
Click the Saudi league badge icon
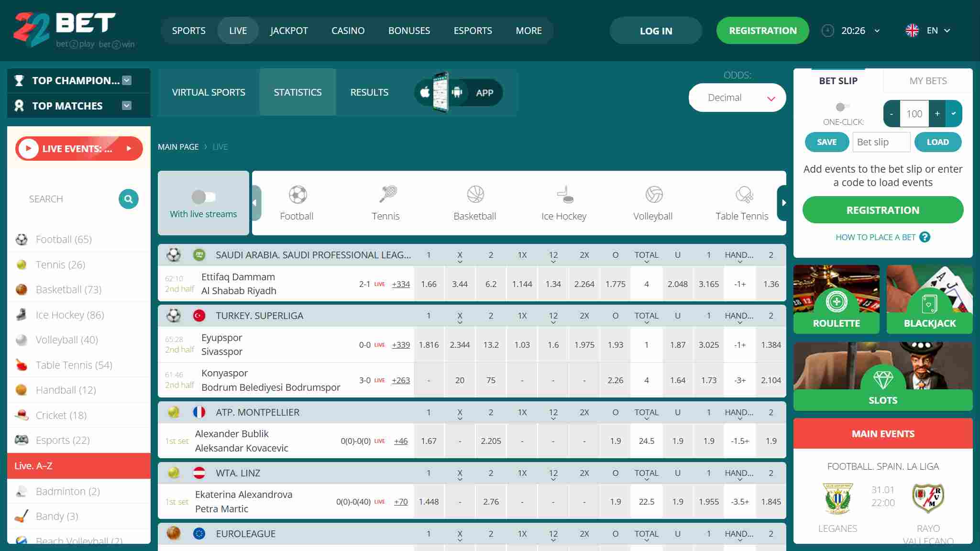tap(199, 255)
